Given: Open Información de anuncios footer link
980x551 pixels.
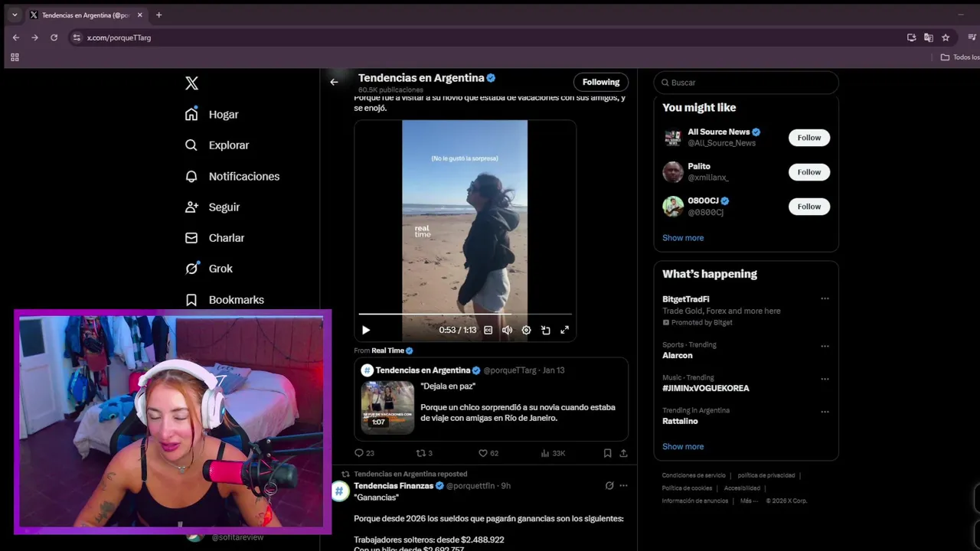Looking at the screenshot, I should (695, 501).
